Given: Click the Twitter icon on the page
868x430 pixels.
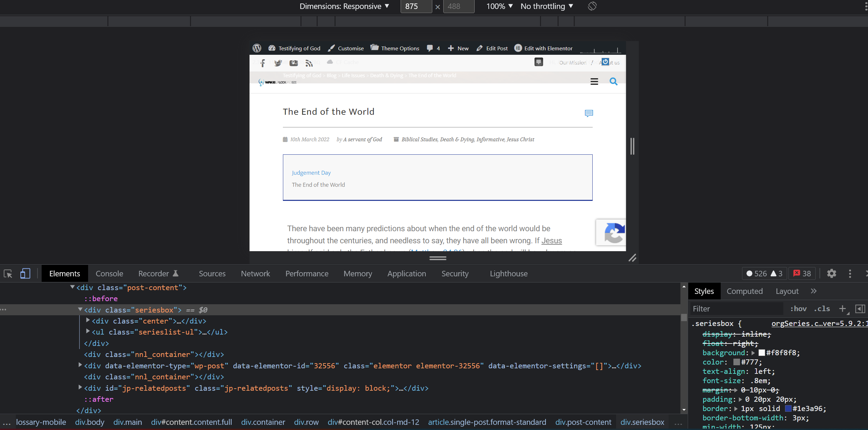Looking at the screenshot, I should [278, 63].
